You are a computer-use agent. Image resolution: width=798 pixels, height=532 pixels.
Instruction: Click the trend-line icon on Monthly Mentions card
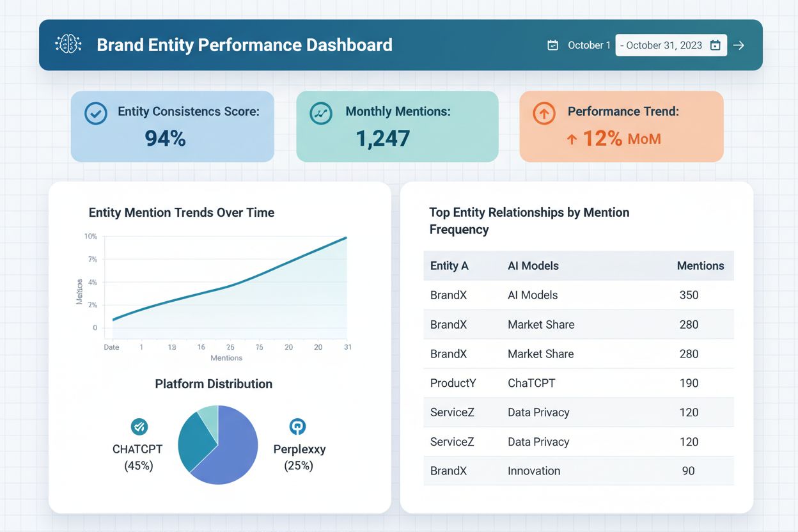point(320,113)
